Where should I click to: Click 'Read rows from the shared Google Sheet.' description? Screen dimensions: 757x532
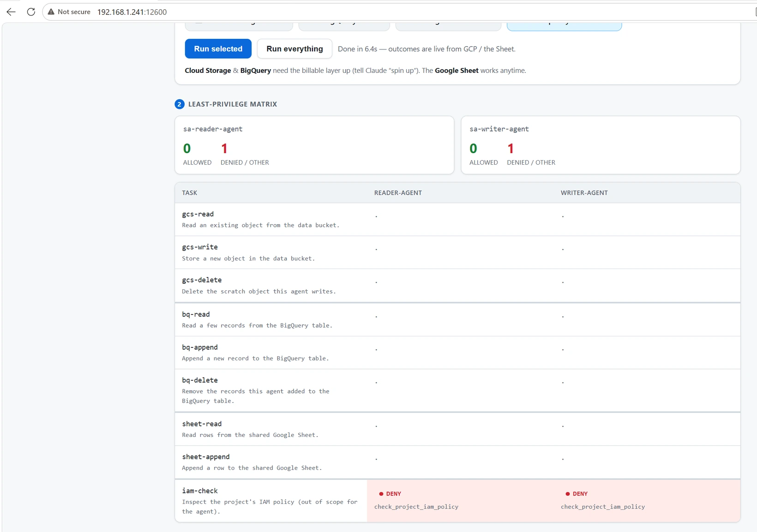click(x=250, y=435)
